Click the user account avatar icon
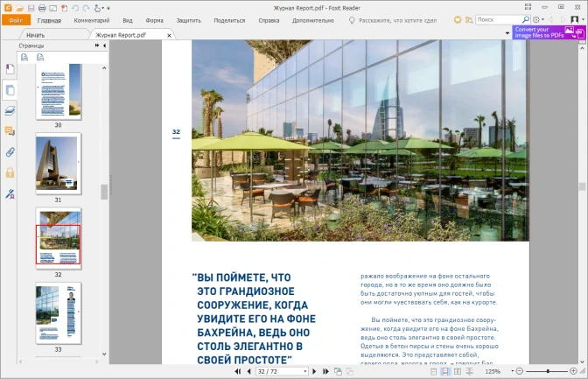This screenshot has width=588, height=379. [x=574, y=19]
